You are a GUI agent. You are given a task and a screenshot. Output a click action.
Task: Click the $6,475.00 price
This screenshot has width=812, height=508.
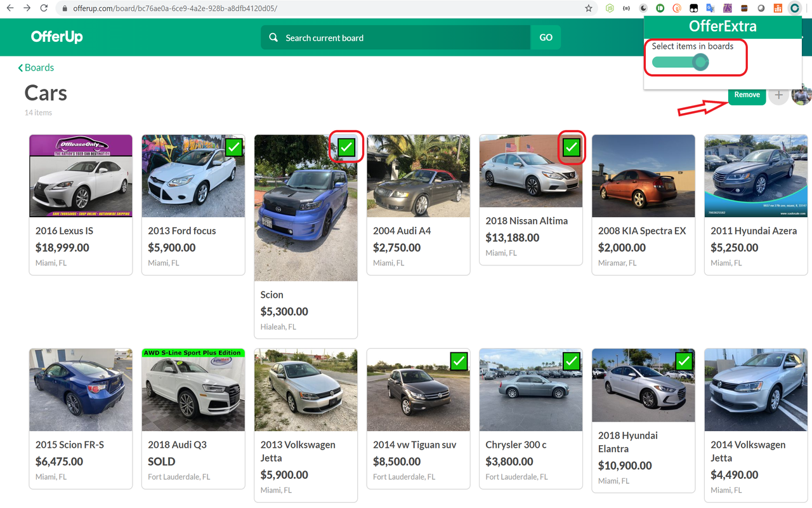click(59, 462)
